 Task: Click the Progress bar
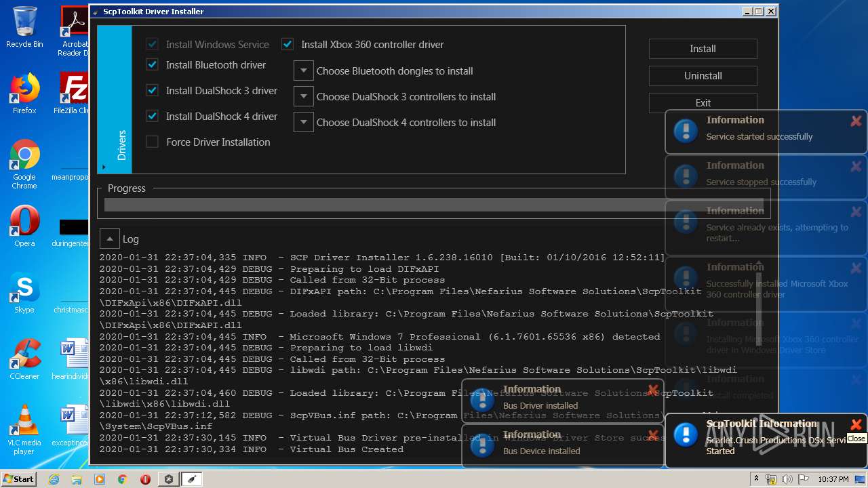[434, 205]
